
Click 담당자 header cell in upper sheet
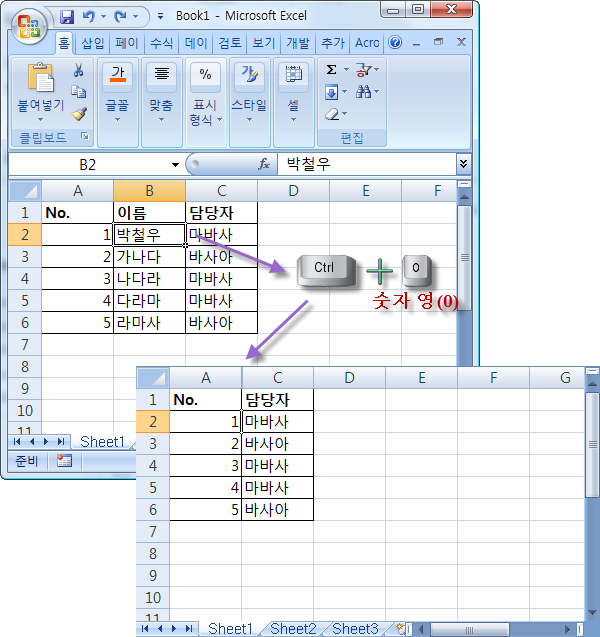point(221,212)
